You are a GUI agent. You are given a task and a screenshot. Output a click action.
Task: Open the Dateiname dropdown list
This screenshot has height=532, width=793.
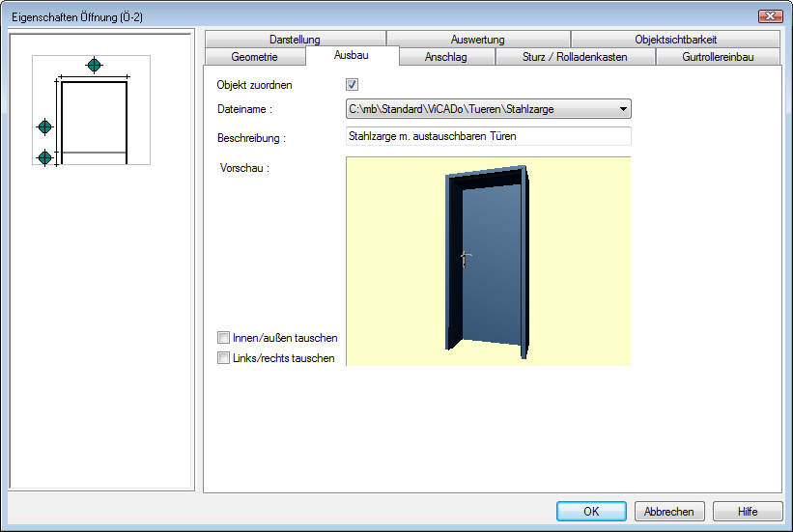click(623, 109)
